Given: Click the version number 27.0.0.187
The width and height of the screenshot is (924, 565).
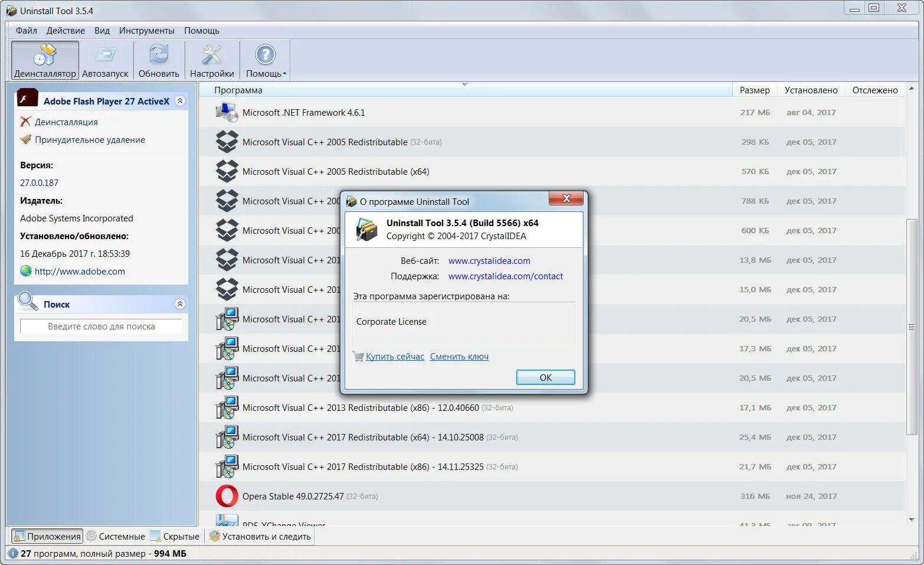Looking at the screenshot, I should click(39, 183).
